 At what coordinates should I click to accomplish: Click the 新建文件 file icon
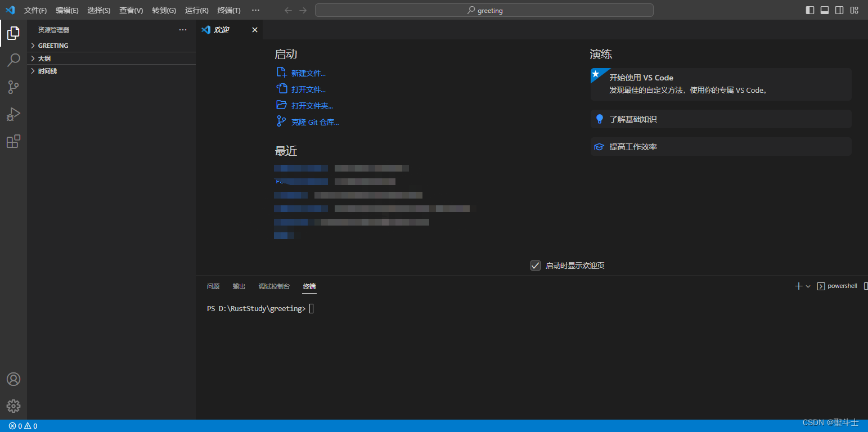(x=282, y=73)
